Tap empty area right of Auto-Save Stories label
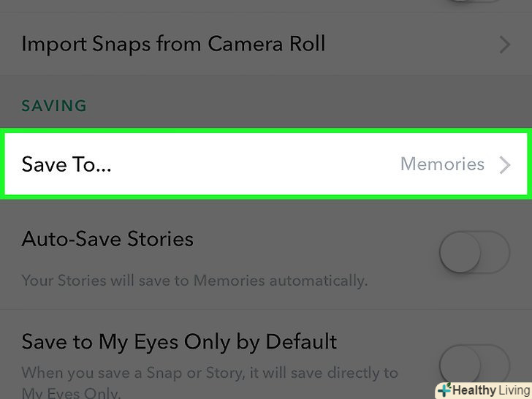 coord(314,240)
